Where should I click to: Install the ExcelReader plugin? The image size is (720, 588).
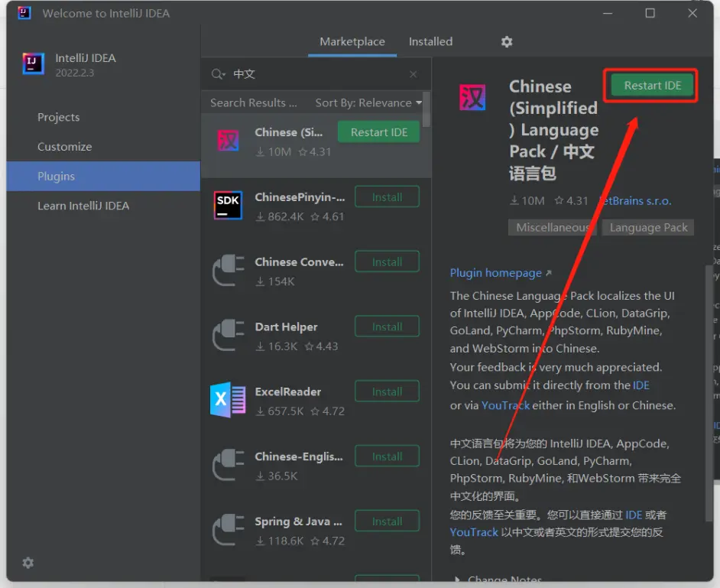click(x=387, y=391)
